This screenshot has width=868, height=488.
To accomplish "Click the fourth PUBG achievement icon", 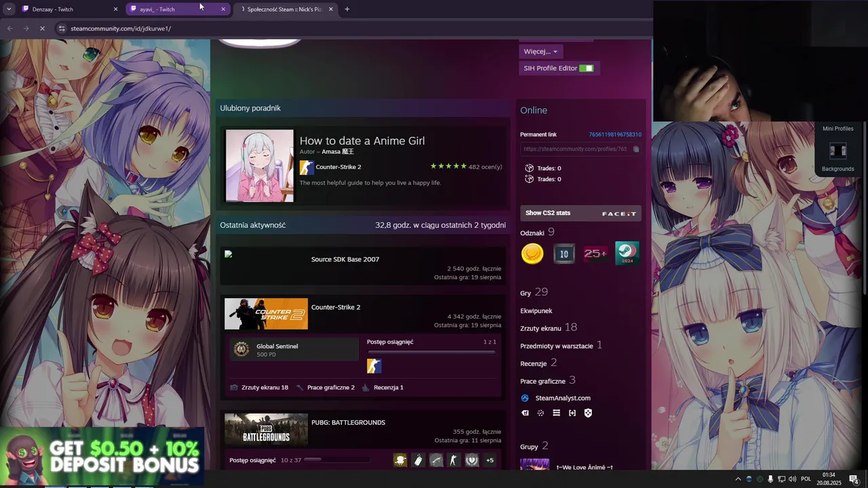I will coord(454,460).
